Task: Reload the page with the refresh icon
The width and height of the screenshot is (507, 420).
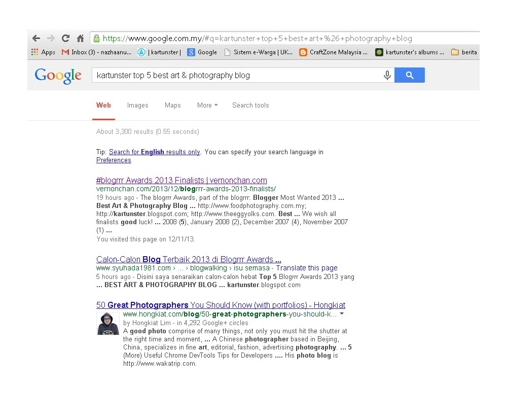Action: pos(65,39)
